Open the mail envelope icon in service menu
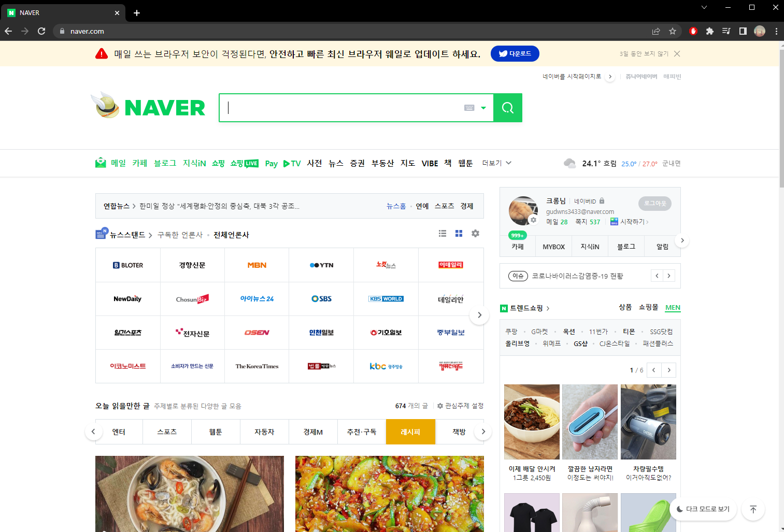The image size is (784, 532). [x=101, y=163]
